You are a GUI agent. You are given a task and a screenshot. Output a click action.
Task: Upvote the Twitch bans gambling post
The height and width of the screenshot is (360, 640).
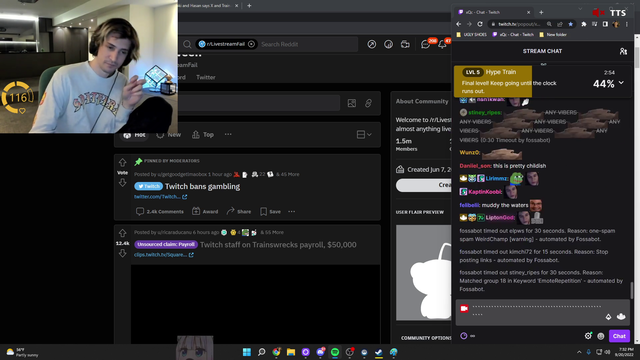(x=122, y=162)
